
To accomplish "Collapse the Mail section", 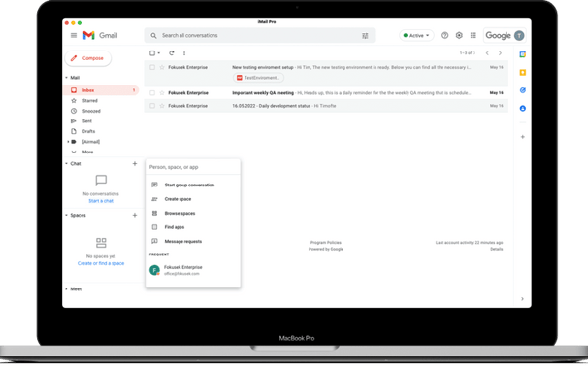I will (x=67, y=78).
